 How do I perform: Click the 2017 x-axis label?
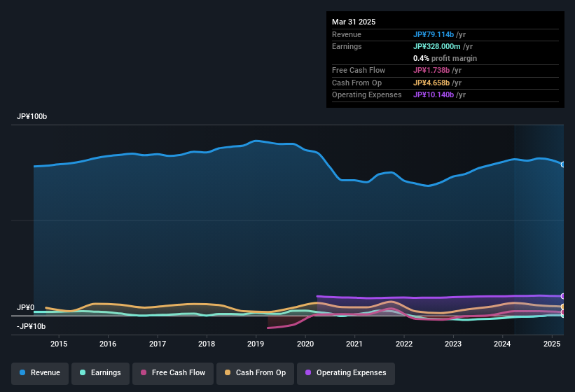[x=158, y=344]
